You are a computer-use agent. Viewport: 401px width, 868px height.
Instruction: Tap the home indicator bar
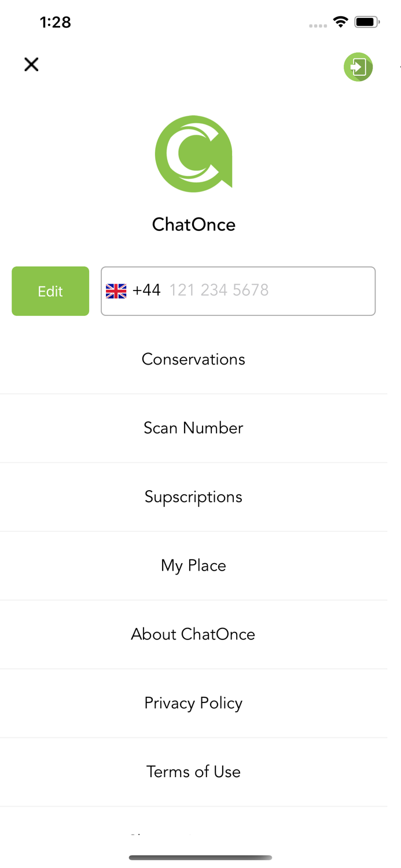(200, 858)
